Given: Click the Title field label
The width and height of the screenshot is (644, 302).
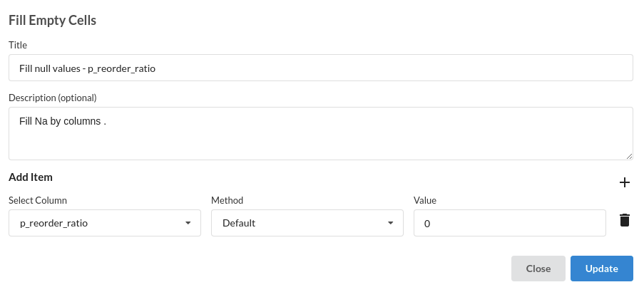Looking at the screenshot, I should pos(18,45).
